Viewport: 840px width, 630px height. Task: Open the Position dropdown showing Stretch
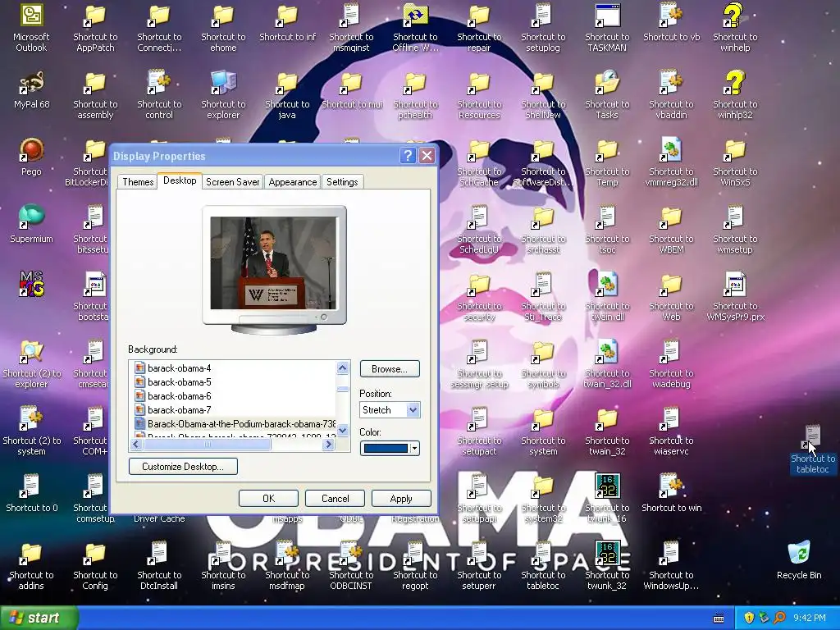[x=390, y=410]
